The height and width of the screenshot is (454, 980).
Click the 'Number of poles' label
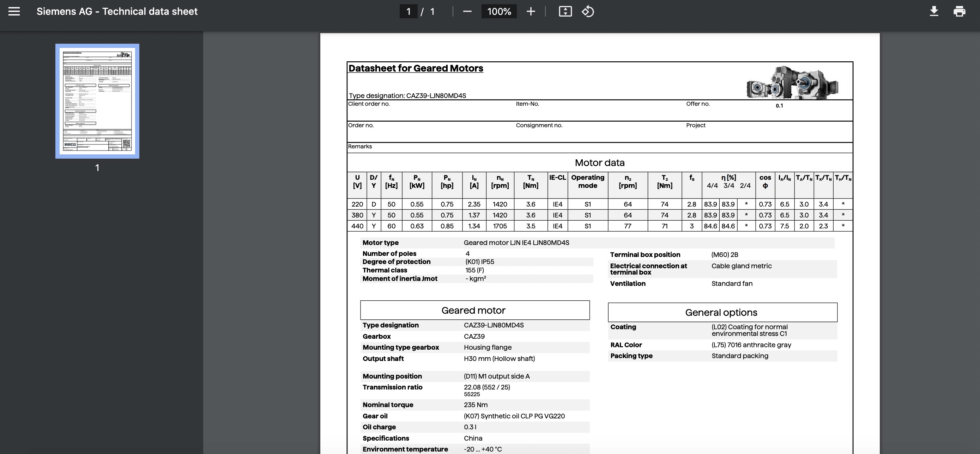tap(389, 254)
